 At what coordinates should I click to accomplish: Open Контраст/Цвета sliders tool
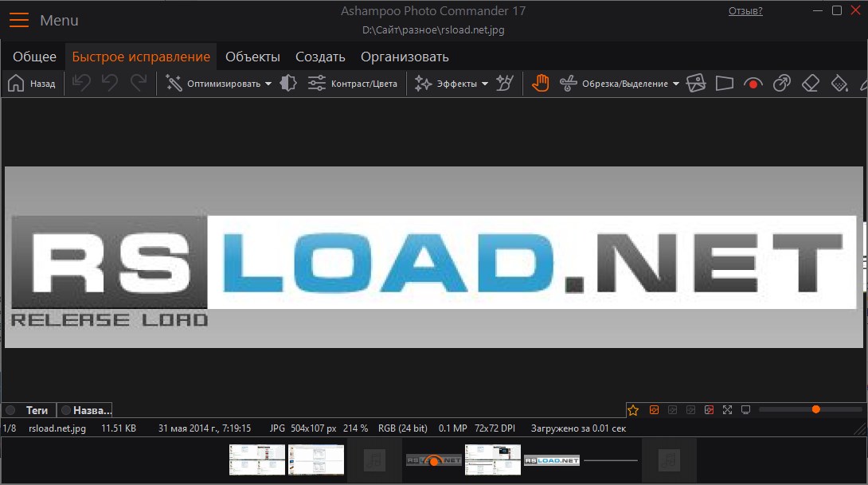(353, 84)
